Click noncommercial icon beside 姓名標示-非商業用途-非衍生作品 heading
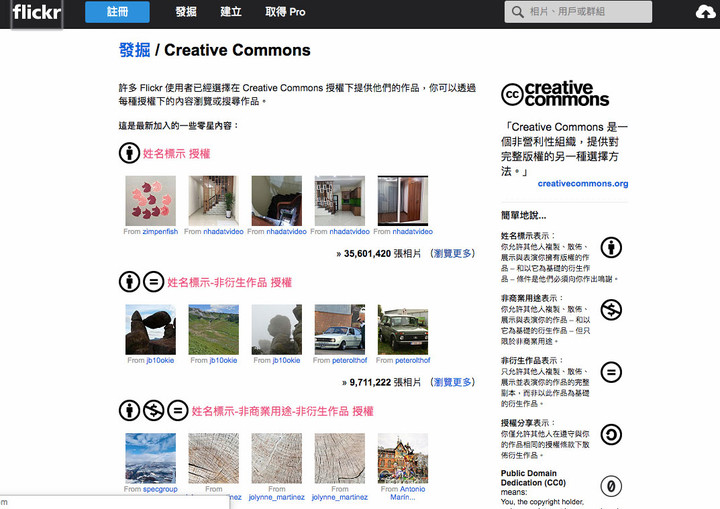Image resolution: width=720 pixels, height=509 pixels. point(153,410)
